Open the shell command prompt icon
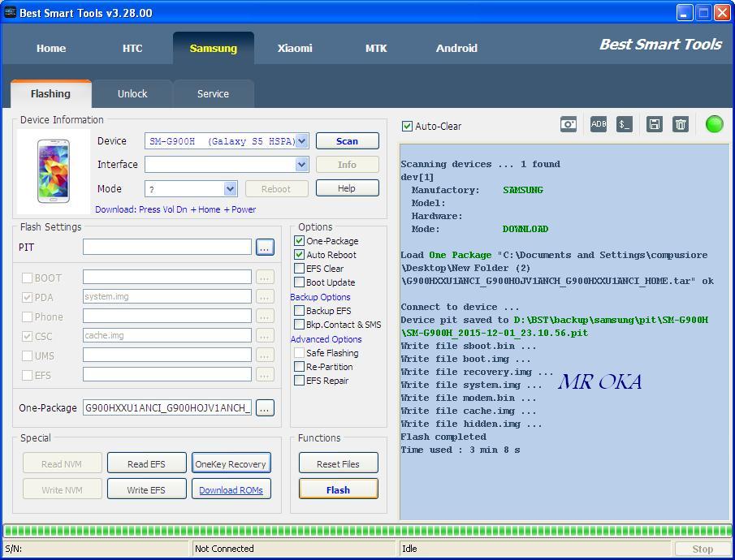The width and height of the screenshot is (735, 560). point(624,125)
